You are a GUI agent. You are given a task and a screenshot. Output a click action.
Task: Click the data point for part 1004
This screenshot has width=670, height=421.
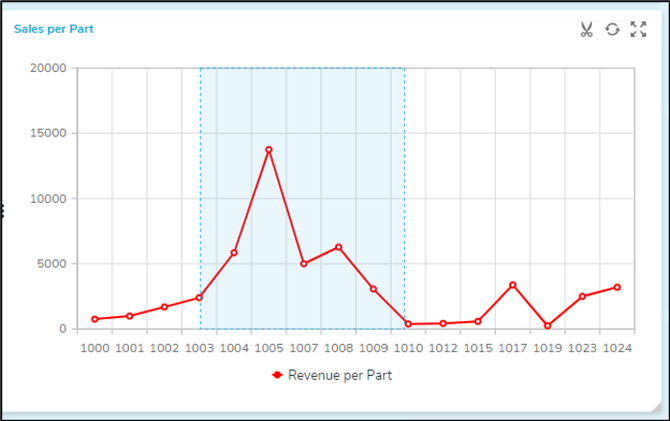coord(234,253)
